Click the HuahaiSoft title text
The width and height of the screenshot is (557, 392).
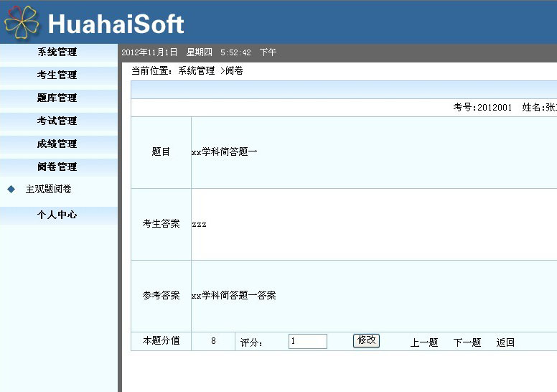tap(116, 24)
